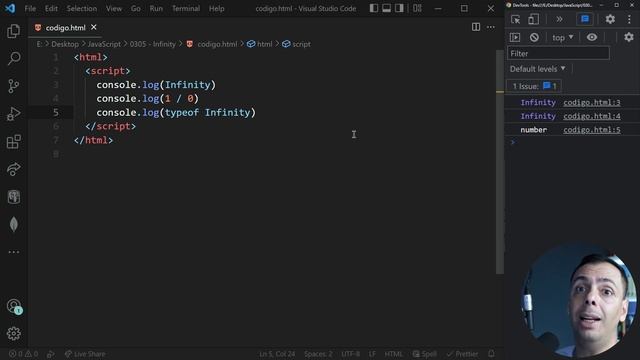Open the MongoDB leaf icon view

coord(13,224)
